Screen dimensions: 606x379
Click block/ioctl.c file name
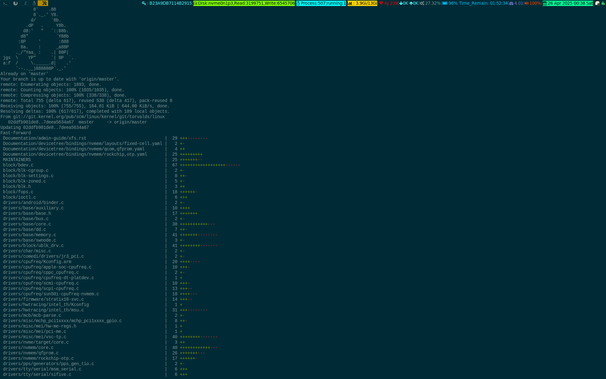(19, 197)
